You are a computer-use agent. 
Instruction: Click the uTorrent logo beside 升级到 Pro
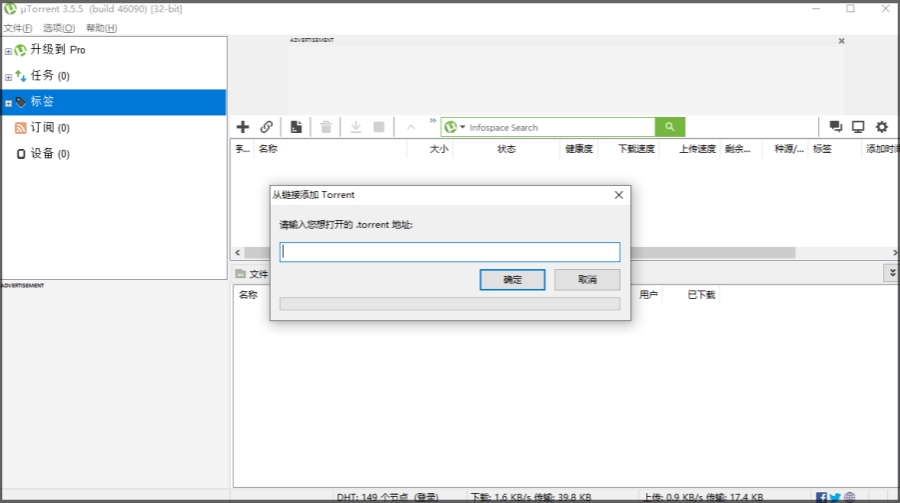click(x=21, y=51)
